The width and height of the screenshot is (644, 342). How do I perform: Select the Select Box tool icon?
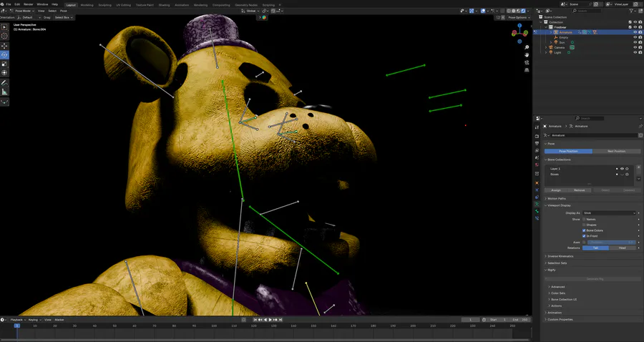4,26
